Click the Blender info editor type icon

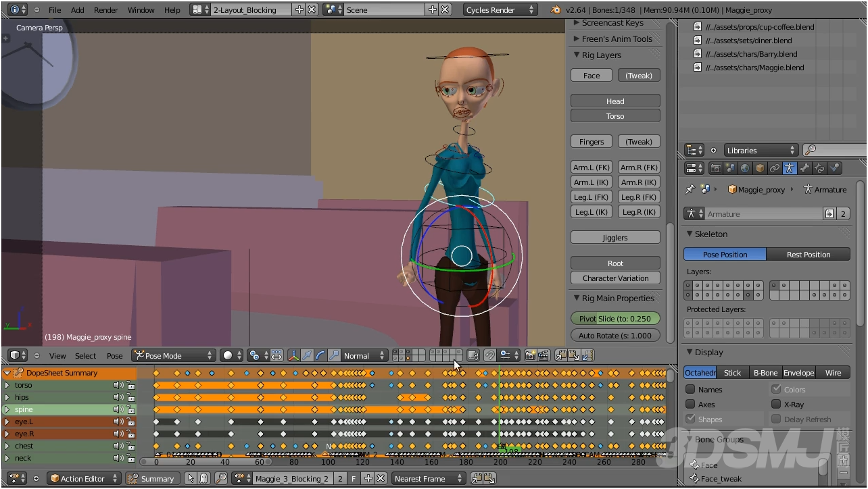coord(19,9)
